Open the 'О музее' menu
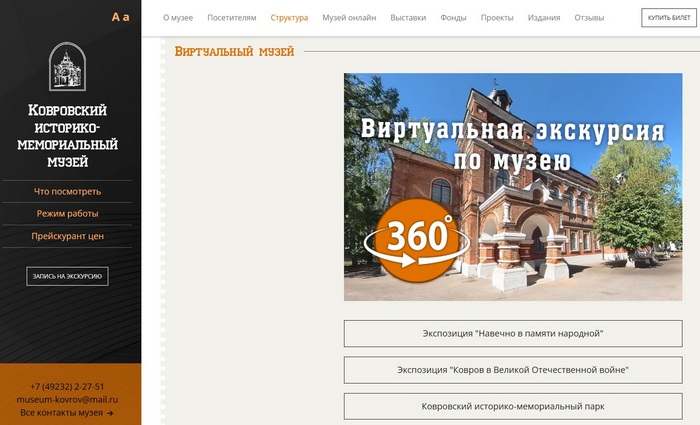Image resolution: width=700 pixels, height=425 pixels. coord(178,18)
